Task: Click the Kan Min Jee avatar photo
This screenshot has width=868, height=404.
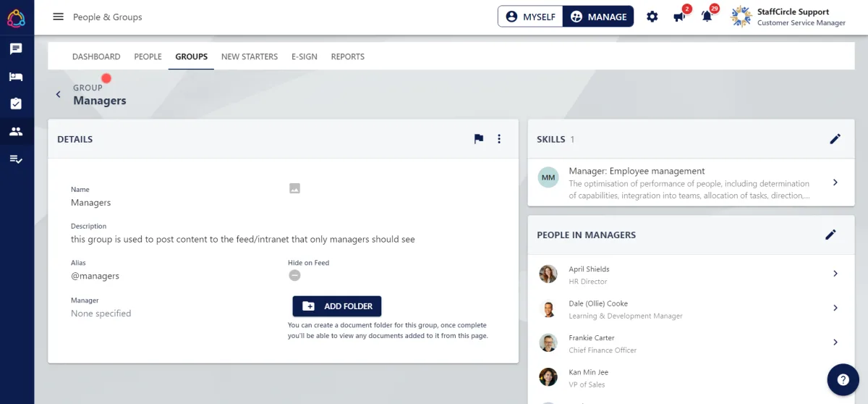Action: click(x=548, y=376)
